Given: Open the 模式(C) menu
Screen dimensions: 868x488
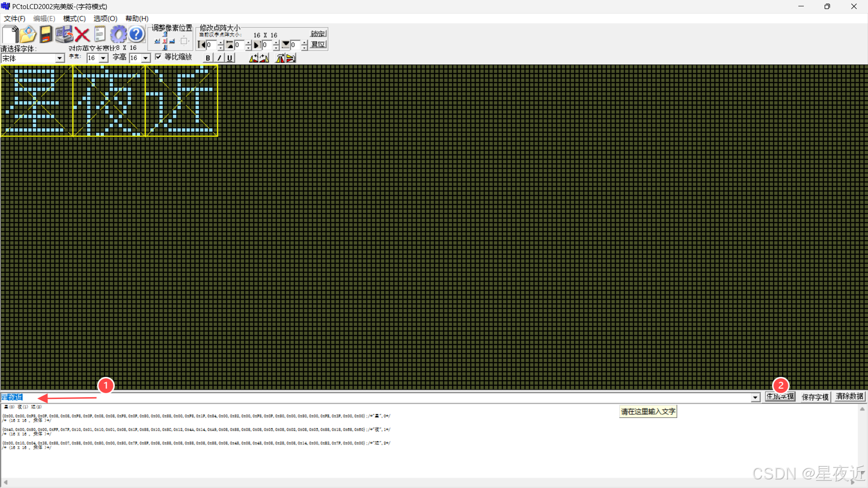Looking at the screenshot, I should pyautogui.click(x=74, y=19).
